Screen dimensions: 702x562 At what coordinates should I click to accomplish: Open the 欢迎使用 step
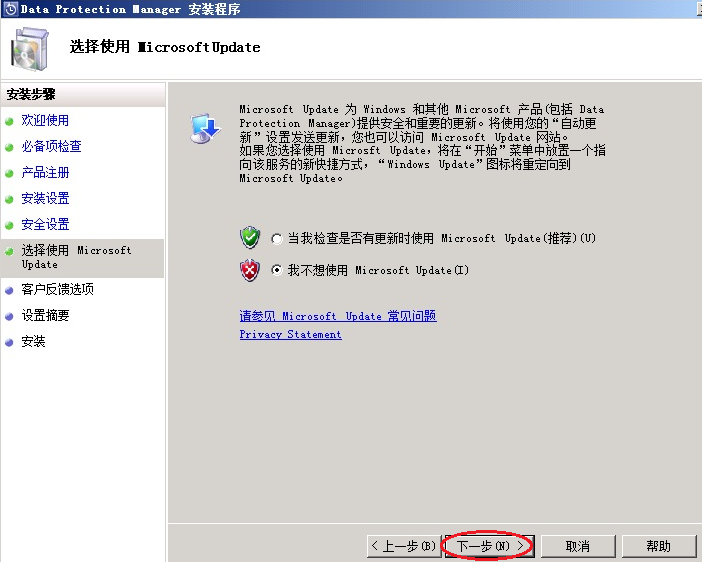(x=45, y=120)
